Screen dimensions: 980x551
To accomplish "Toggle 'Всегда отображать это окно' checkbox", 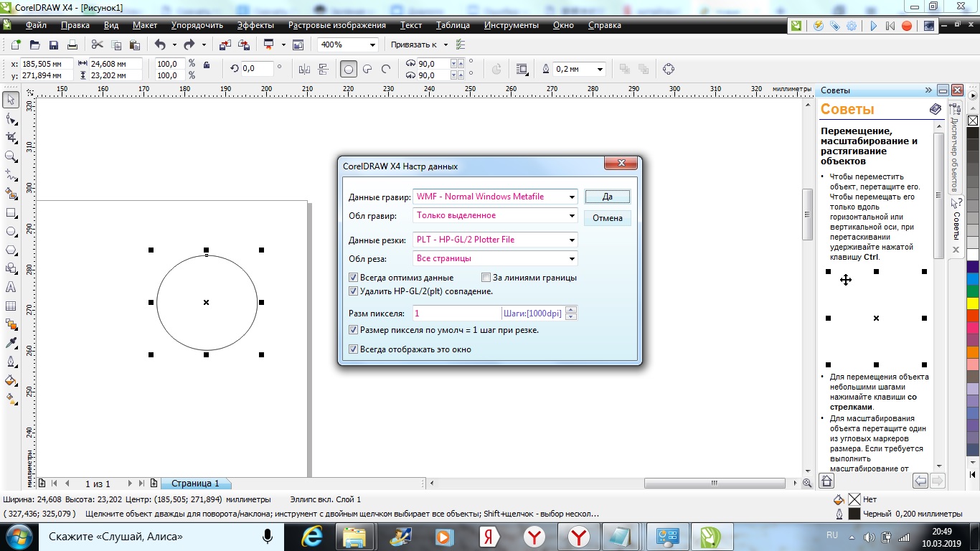I will pos(353,349).
